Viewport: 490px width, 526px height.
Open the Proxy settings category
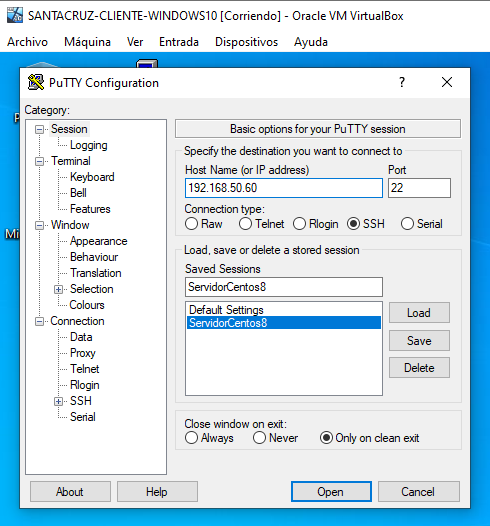coord(83,353)
